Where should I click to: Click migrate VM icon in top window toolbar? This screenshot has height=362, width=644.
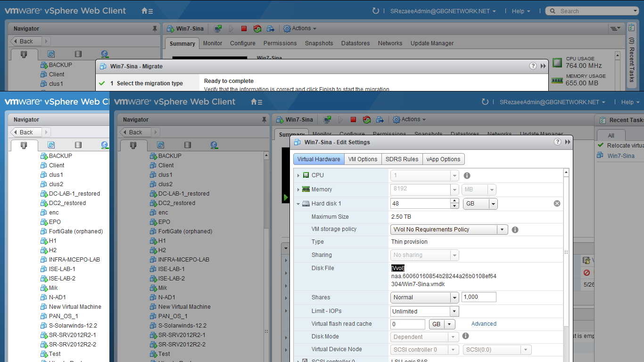271,29
